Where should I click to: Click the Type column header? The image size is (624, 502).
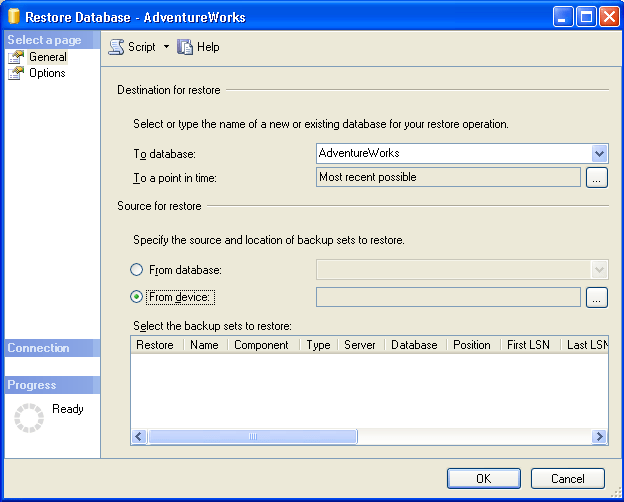coord(318,345)
